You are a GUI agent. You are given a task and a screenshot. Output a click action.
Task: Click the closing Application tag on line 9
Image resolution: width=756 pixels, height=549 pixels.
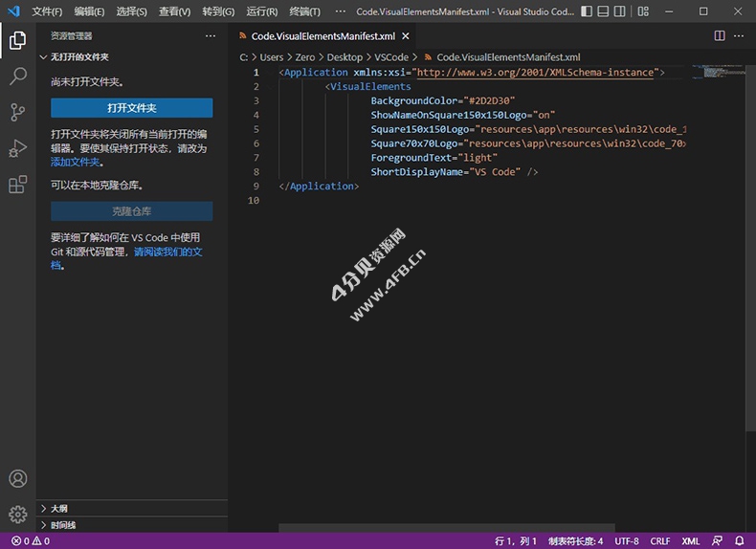[x=319, y=187]
